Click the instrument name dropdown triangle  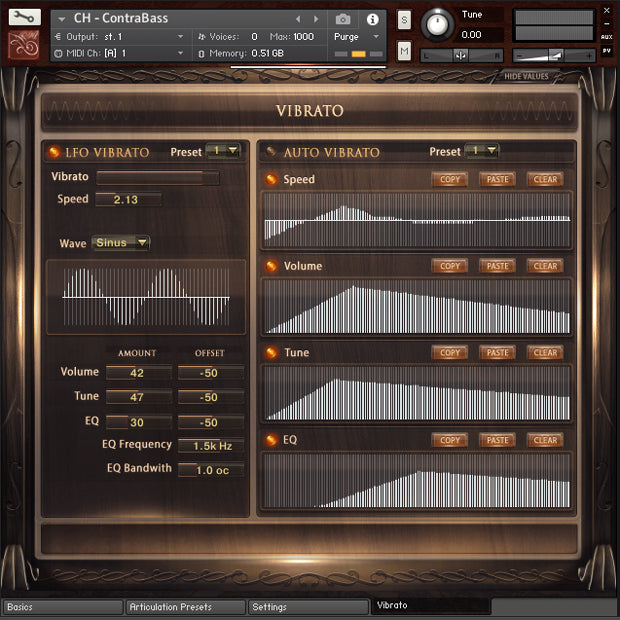tap(60, 19)
